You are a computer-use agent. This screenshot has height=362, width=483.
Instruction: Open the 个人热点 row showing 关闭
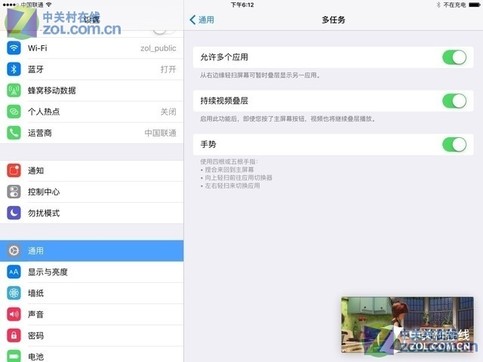92,112
